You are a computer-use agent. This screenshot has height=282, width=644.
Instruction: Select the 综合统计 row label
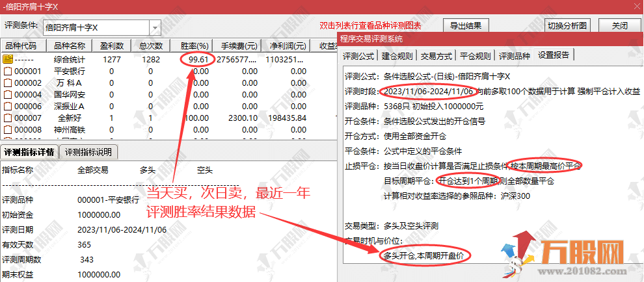pyautogui.click(x=70, y=60)
